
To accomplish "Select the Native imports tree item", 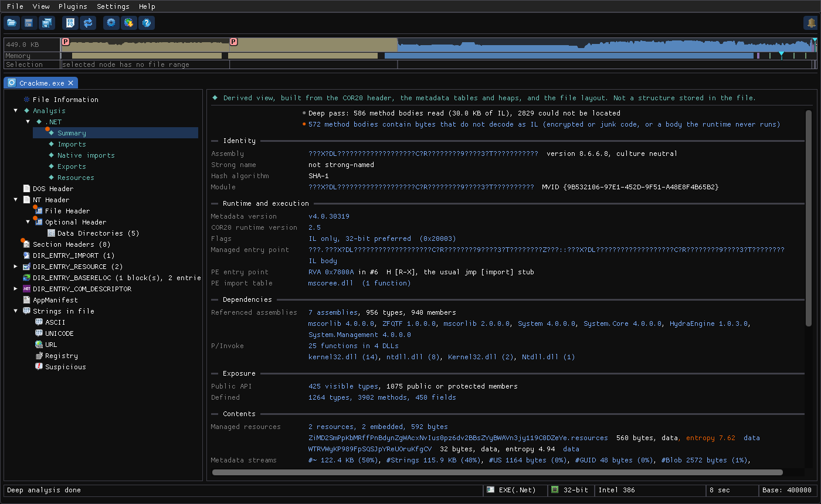I will [x=86, y=155].
